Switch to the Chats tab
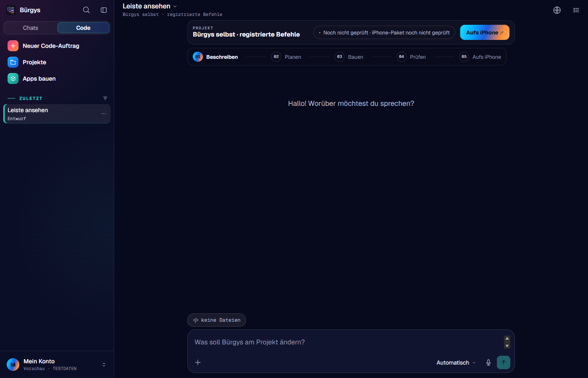 point(31,28)
